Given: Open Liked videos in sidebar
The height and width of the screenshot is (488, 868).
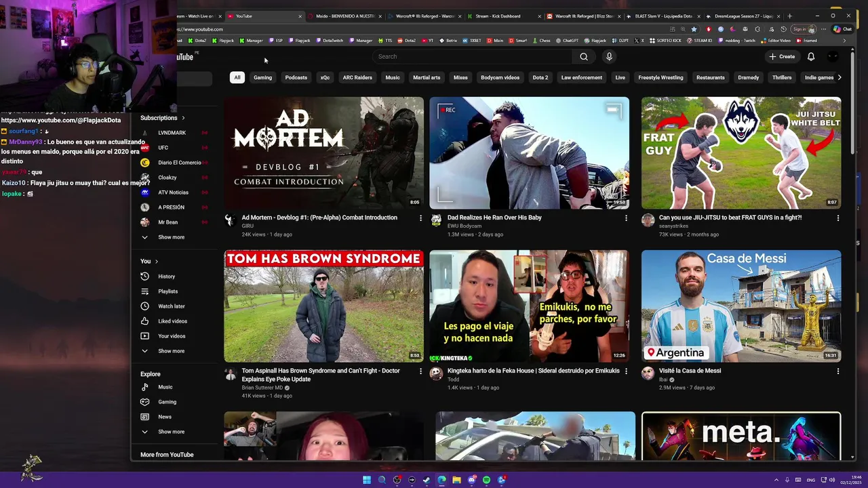Looking at the screenshot, I should click(172, 321).
